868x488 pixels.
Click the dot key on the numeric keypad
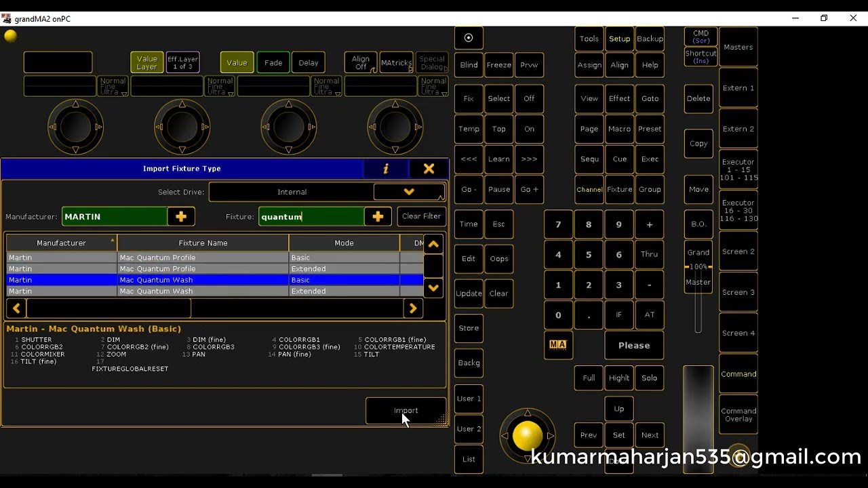tap(589, 315)
